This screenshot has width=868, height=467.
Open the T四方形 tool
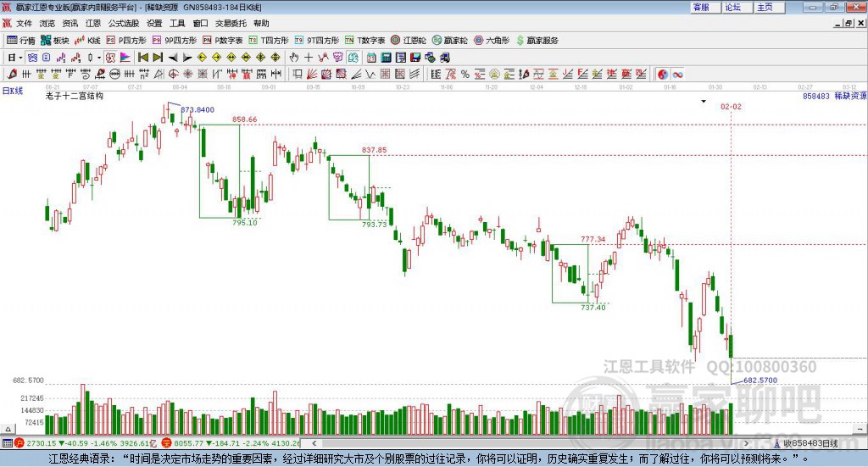point(269,41)
